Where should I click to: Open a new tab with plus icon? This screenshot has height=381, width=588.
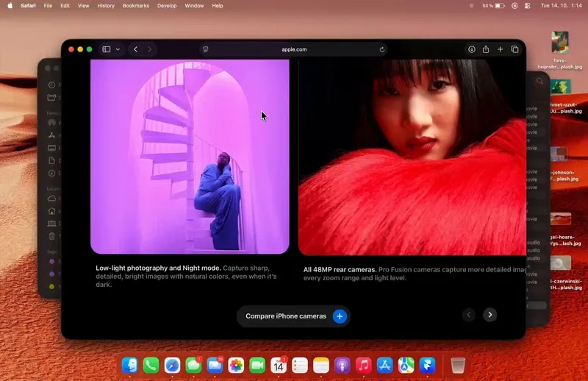(501, 49)
